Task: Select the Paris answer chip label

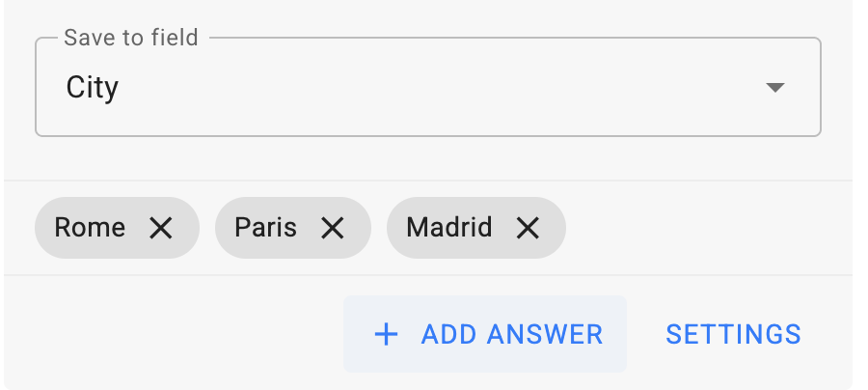Action: (x=265, y=228)
